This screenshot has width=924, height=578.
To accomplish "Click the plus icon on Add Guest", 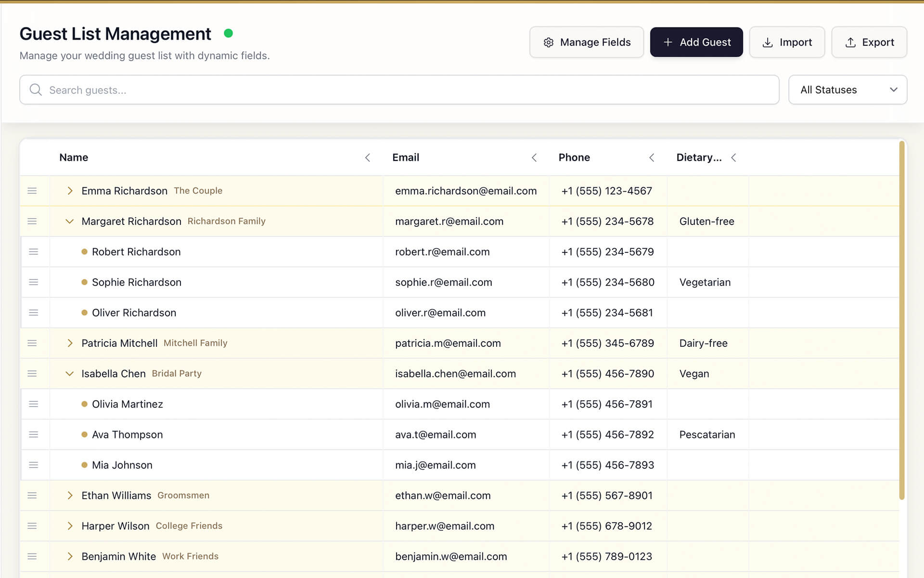I will [668, 42].
